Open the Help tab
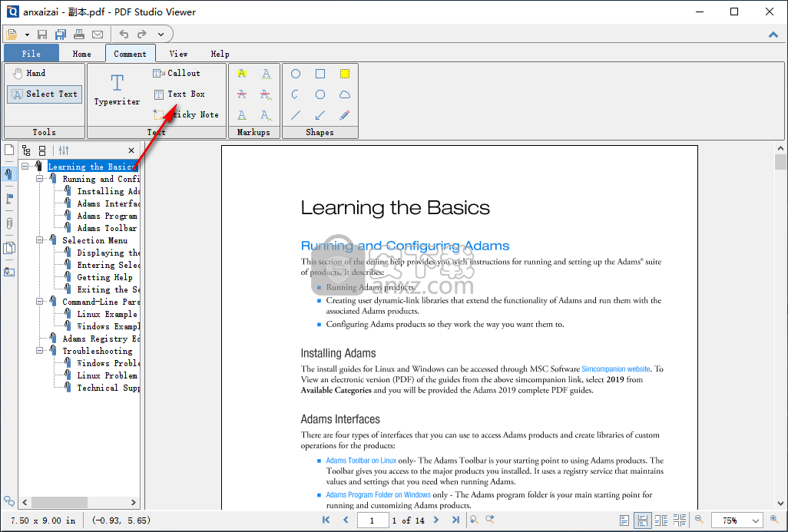Image resolution: width=788 pixels, height=532 pixels. (x=220, y=54)
